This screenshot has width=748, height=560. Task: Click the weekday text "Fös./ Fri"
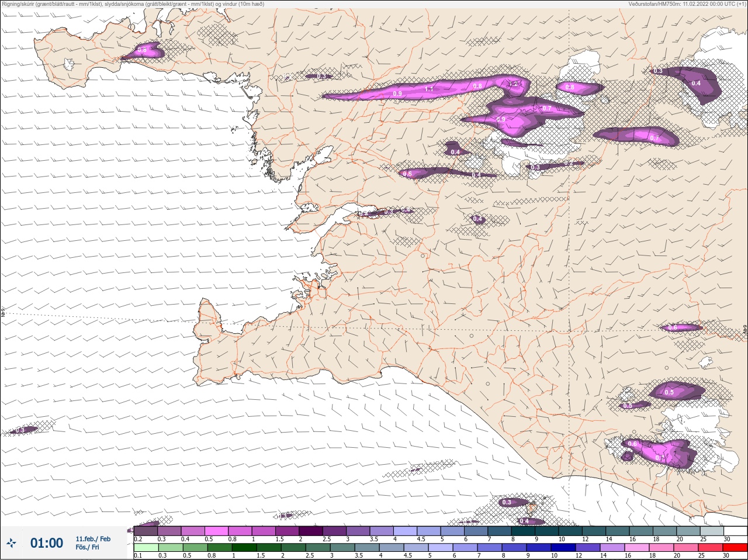pyautogui.click(x=87, y=547)
